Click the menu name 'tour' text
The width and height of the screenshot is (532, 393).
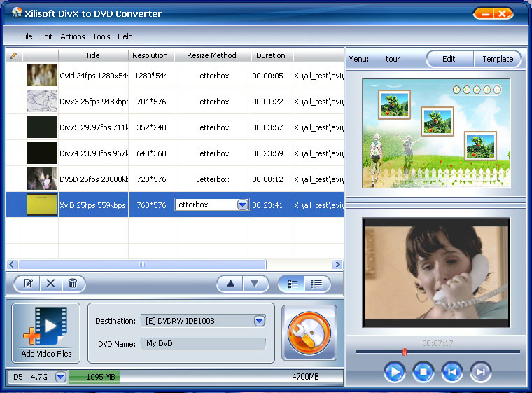[x=393, y=59]
